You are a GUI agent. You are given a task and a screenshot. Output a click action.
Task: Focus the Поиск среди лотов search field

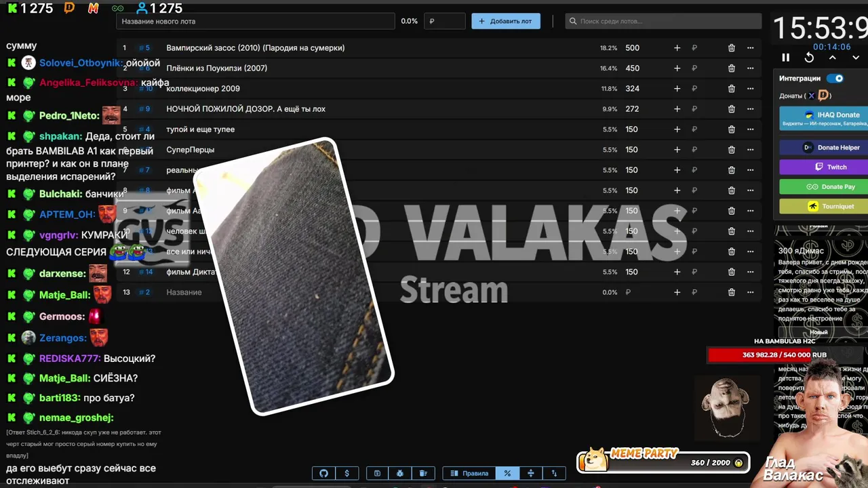click(x=663, y=21)
